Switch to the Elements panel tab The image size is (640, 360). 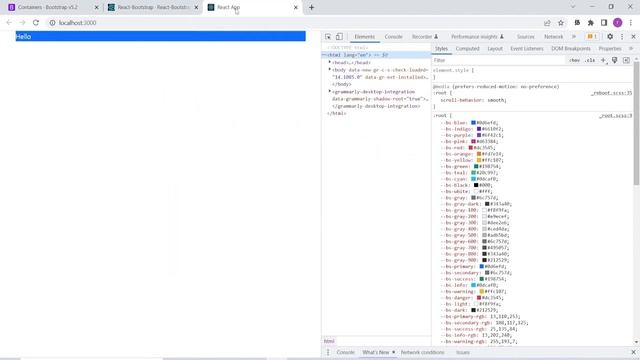[364, 37]
